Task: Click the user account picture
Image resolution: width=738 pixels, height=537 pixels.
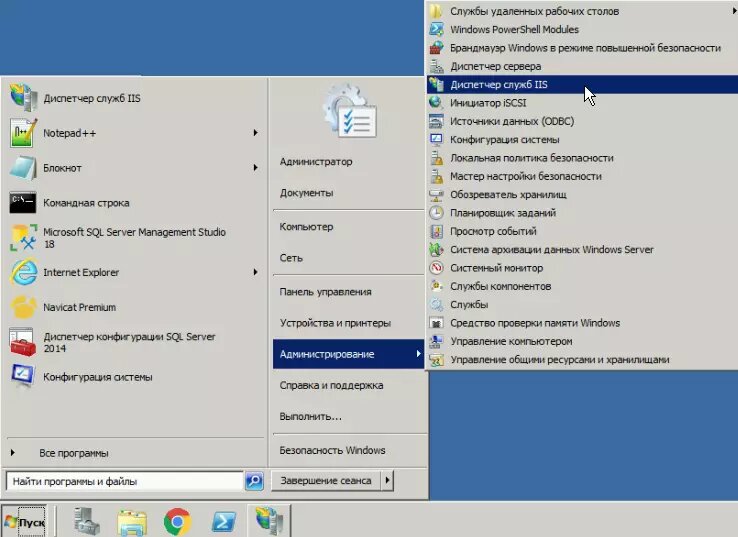Action: [350, 111]
